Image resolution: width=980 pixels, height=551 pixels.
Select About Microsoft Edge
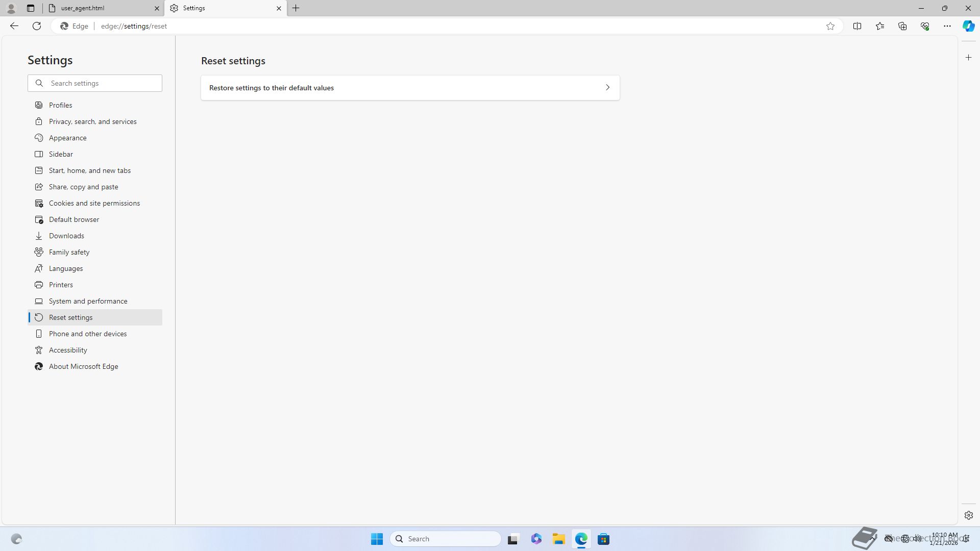83,366
